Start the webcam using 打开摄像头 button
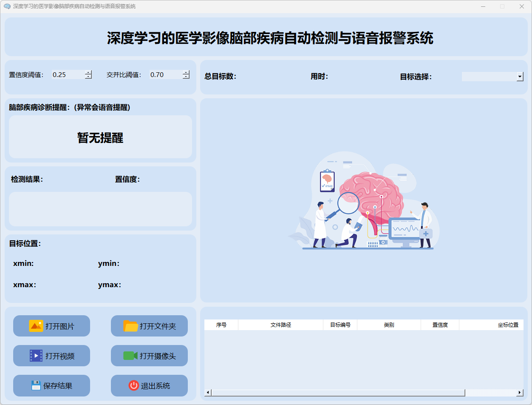Image resolution: width=532 pixels, height=405 pixels. (x=149, y=356)
